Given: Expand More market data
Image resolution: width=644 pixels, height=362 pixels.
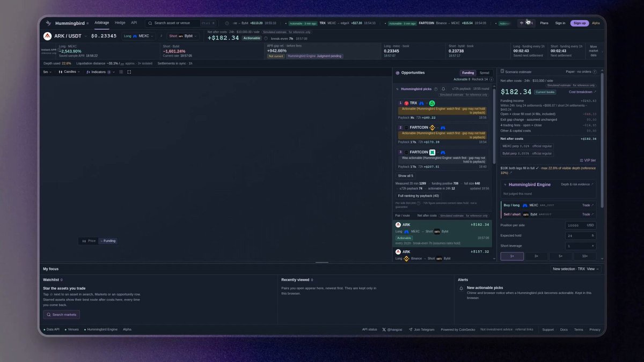Looking at the screenshot, I should coord(594,51).
